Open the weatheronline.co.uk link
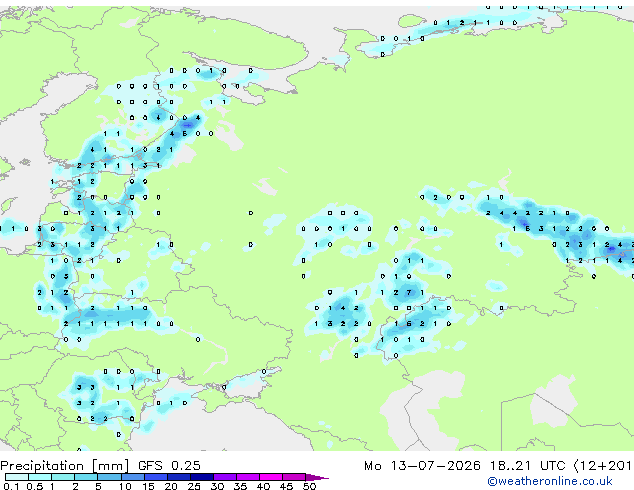Screen dimensions: 634x490 click(550, 481)
